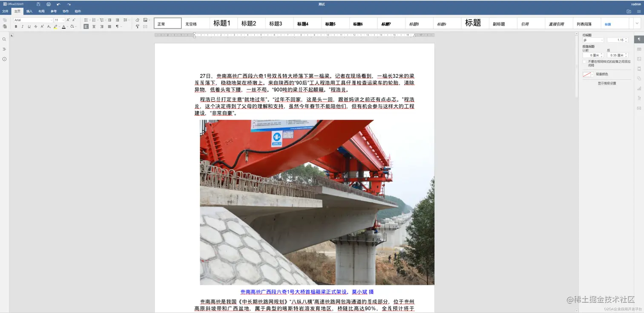The width and height of the screenshot is (644, 313).
Task: Open the highlight color dropdown arrow
Action: click(59, 26)
